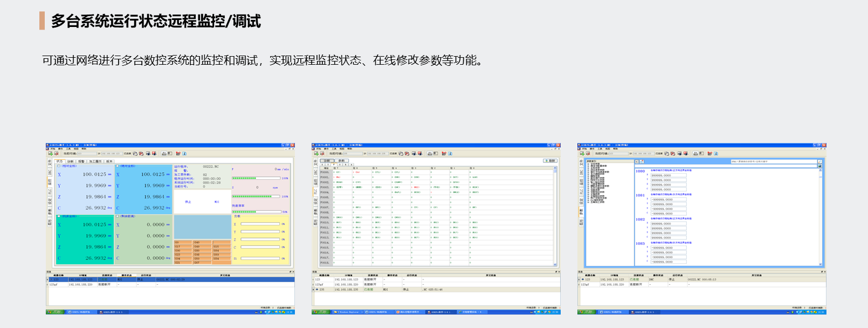Image resolution: width=868 pixels, height=328 pixels.
Task: Click the red disconnect icon in the parameter window toolbar
Action: pos(588,154)
